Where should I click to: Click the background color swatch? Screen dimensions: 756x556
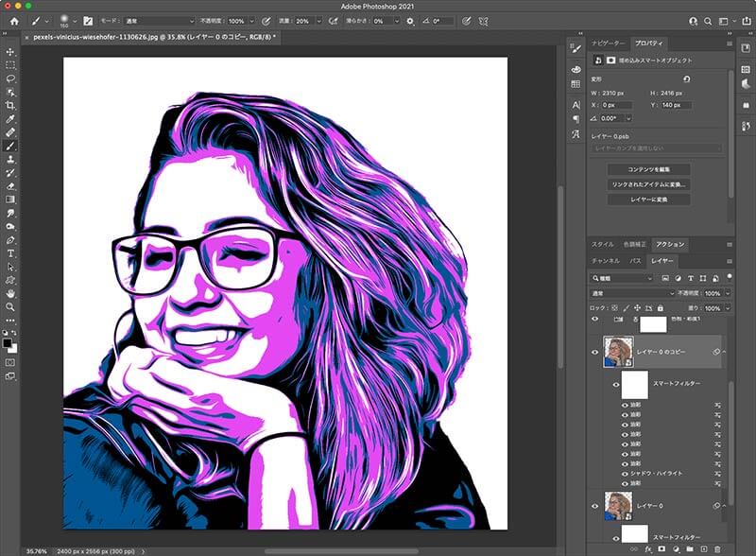[13, 349]
